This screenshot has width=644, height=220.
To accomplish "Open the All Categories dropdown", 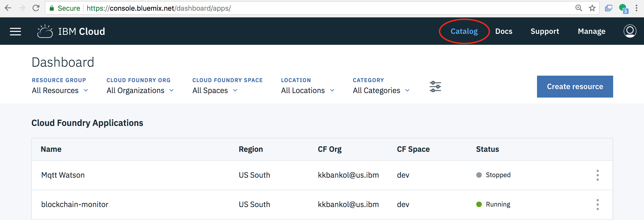I will pos(381,90).
